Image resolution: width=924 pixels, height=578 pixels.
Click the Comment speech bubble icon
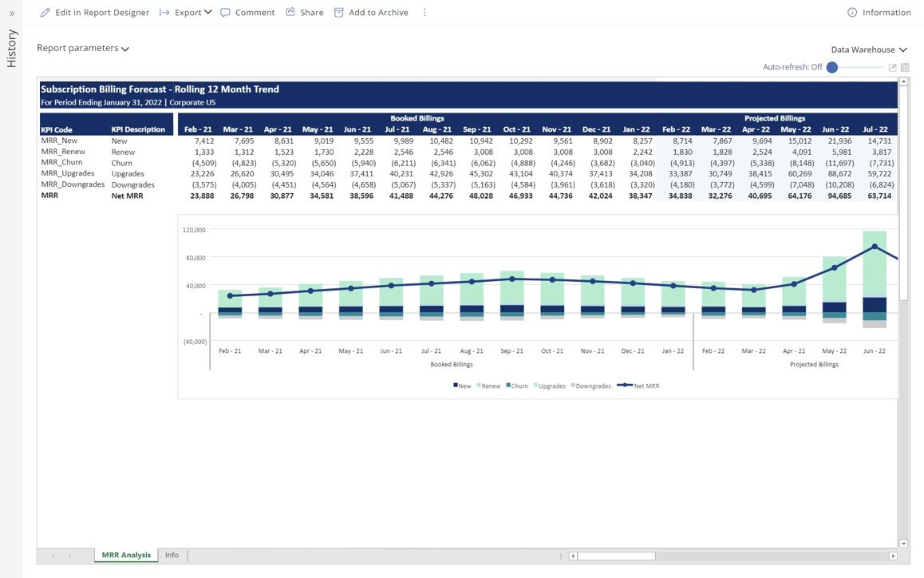(225, 13)
